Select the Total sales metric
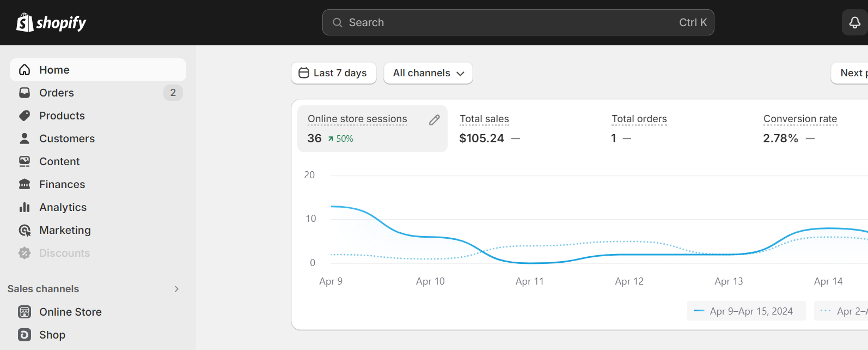This screenshot has width=868, height=350. pos(484,119)
